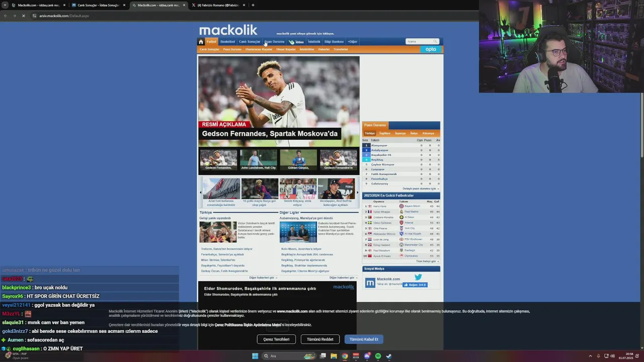Select John Lundstram, Hull City thumbnail
This screenshot has height=362, width=644.
pos(259,160)
